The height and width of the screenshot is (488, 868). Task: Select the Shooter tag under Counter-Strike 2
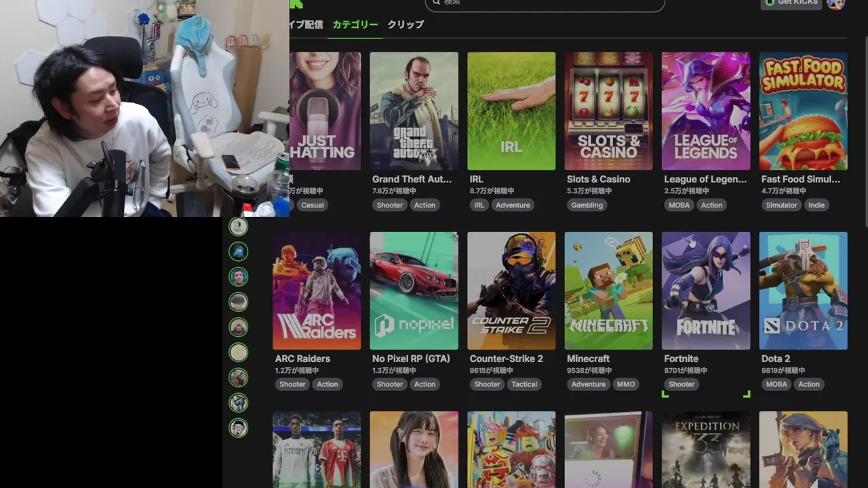click(x=487, y=384)
